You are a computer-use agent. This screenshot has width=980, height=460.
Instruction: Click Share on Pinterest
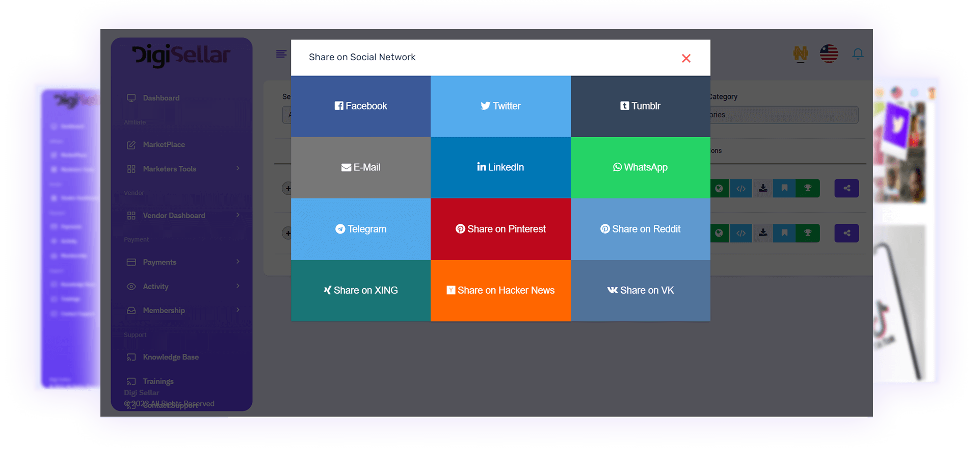(x=500, y=229)
